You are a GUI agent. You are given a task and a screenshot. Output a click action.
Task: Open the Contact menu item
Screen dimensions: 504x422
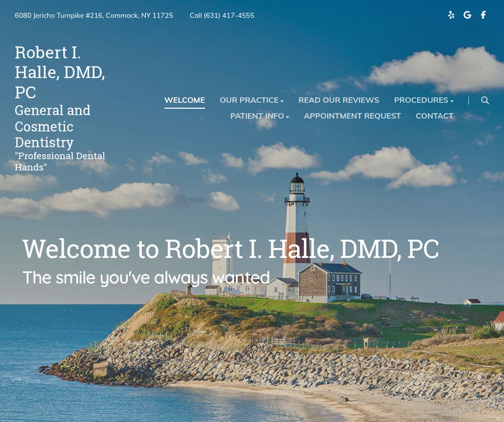pyautogui.click(x=434, y=116)
